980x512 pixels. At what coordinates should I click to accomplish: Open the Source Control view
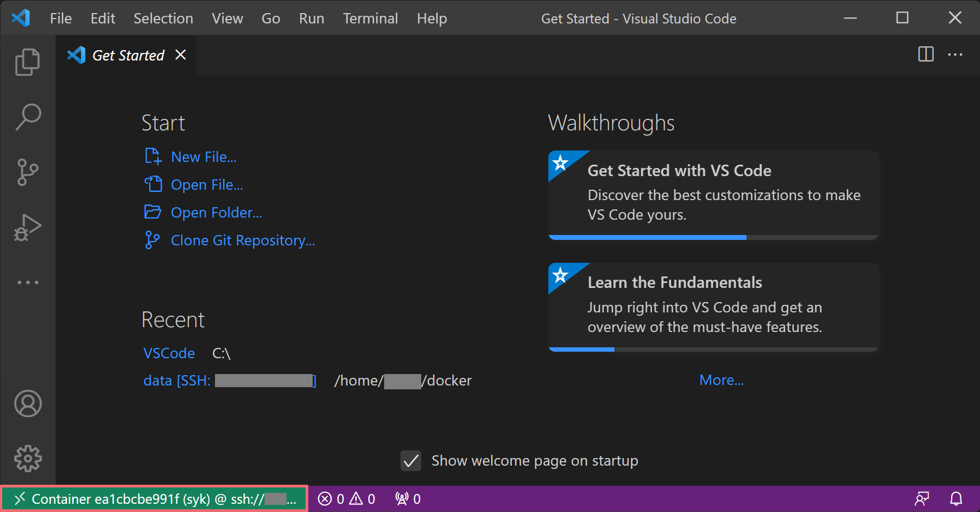(x=28, y=172)
